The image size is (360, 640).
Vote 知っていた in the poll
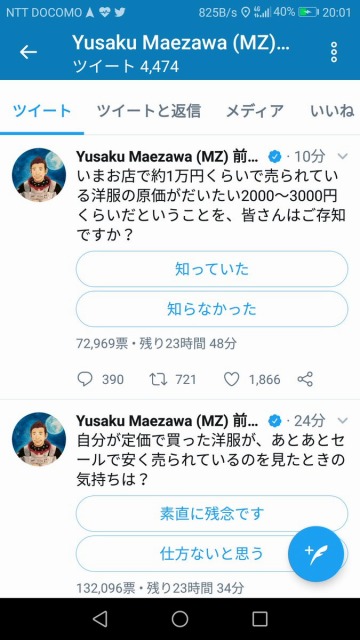(x=212, y=269)
